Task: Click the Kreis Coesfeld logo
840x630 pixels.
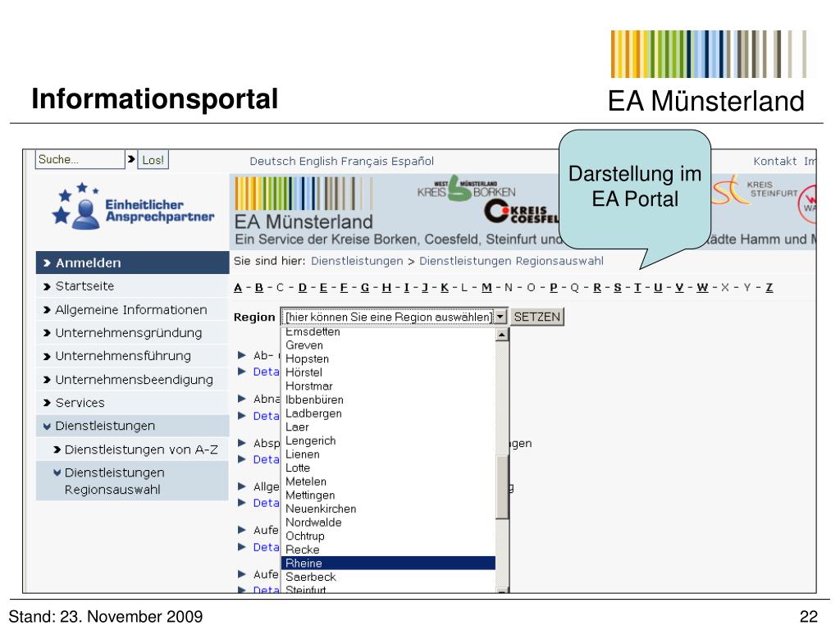Action: point(521,212)
